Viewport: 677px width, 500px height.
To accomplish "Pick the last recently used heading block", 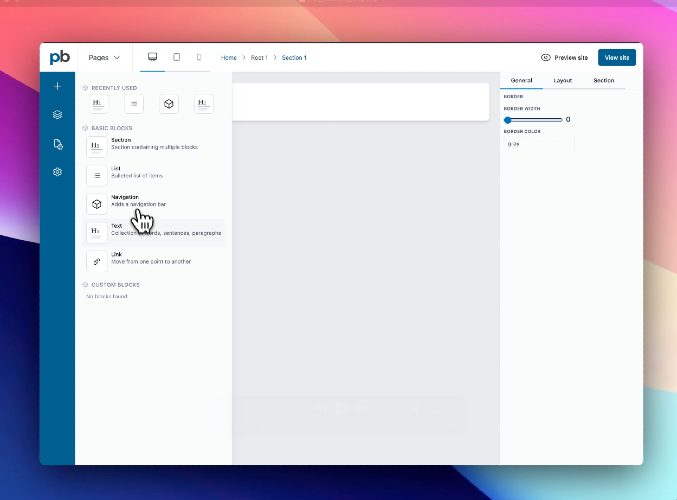I will pos(204,104).
